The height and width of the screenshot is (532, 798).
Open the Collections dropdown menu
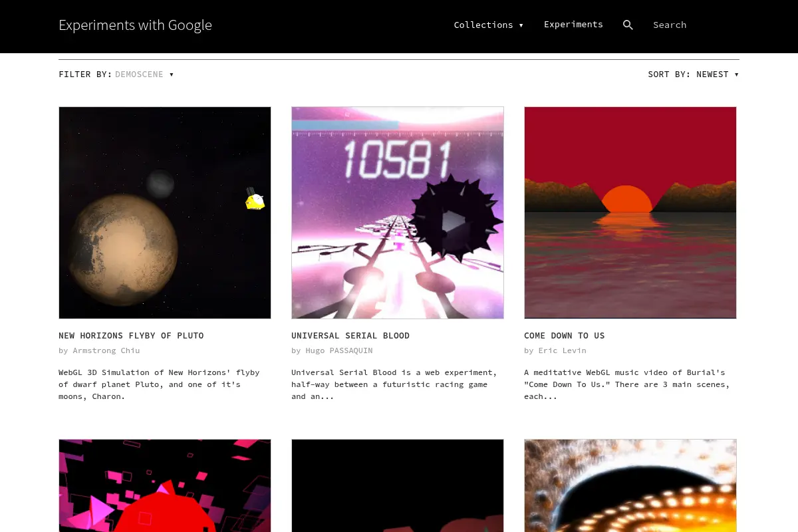coord(489,25)
